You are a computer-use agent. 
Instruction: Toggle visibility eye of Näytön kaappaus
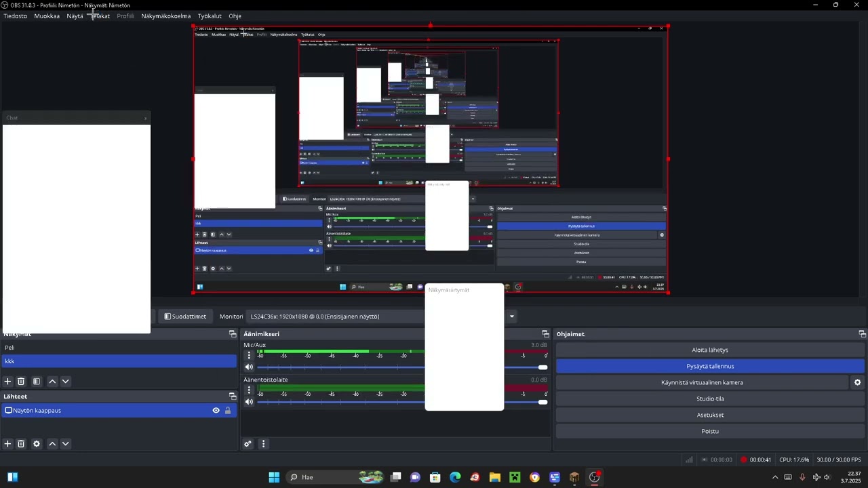tap(216, 411)
